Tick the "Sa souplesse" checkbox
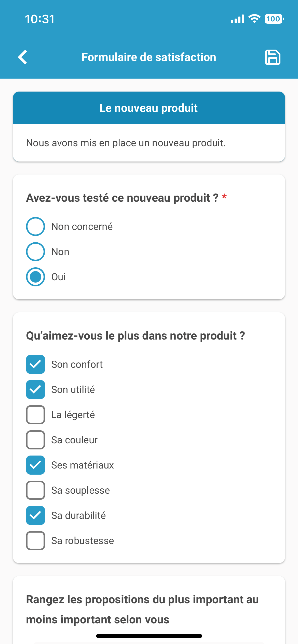 coord(36,490)
